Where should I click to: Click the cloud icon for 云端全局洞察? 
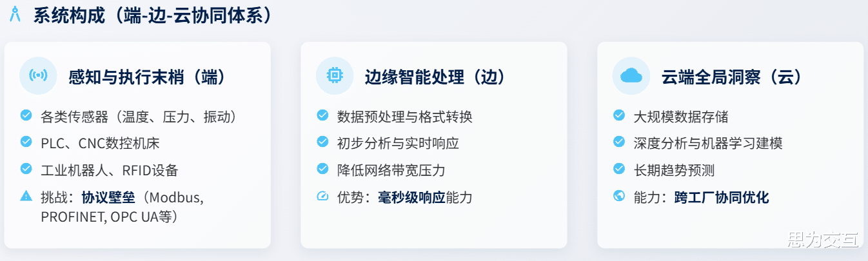tap(631, 76)
